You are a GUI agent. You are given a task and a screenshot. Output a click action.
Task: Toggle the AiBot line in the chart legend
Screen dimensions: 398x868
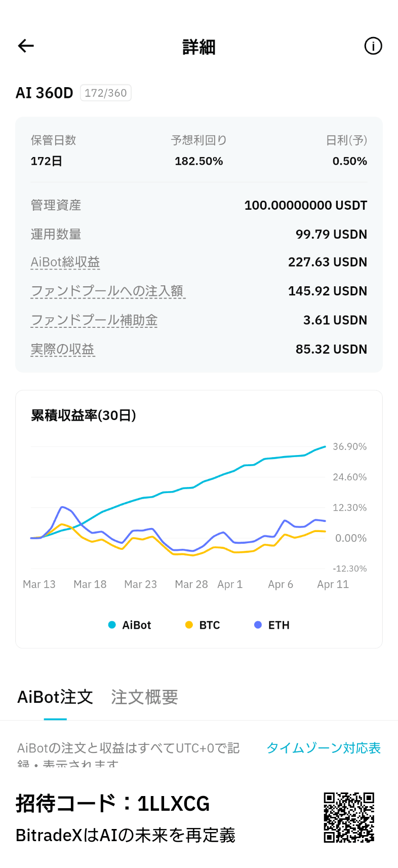pyautogui.click(x=129, y=625)
